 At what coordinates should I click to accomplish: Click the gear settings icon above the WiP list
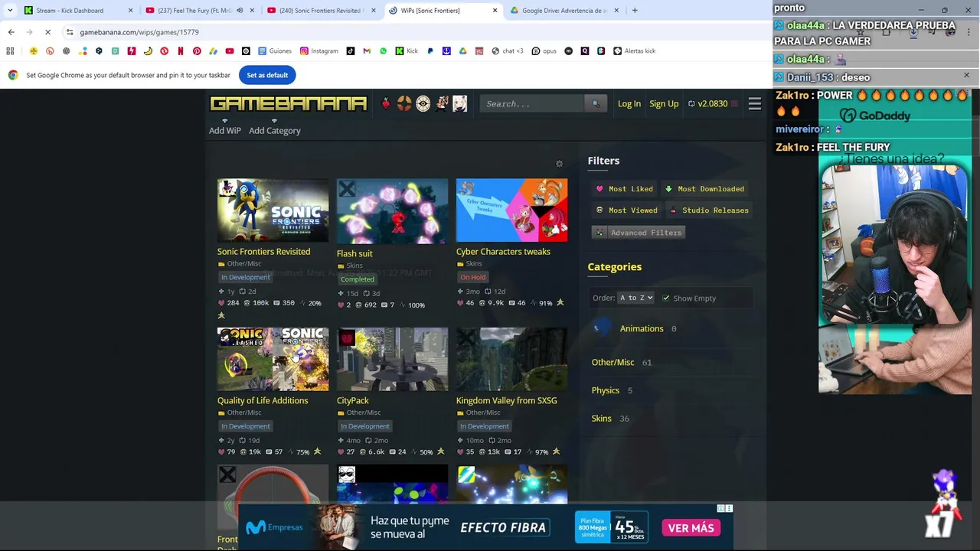click(559, 164)
